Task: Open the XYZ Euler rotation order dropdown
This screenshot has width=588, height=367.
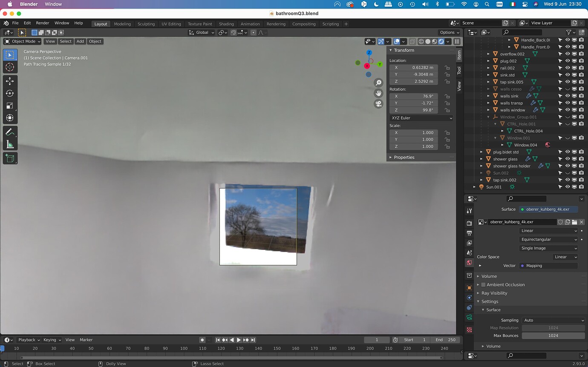Action: point(421,118)
